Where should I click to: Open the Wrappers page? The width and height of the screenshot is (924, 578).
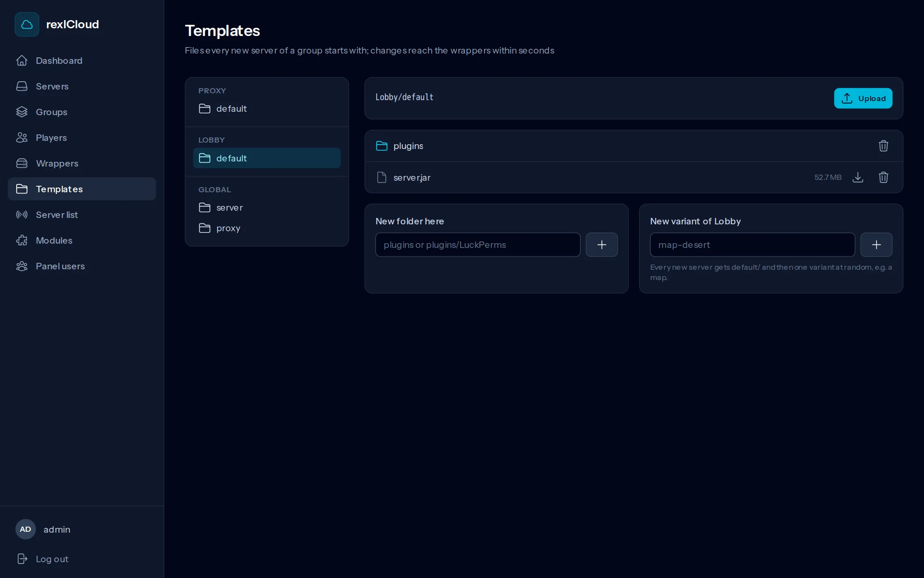click(x=82, y=164)
